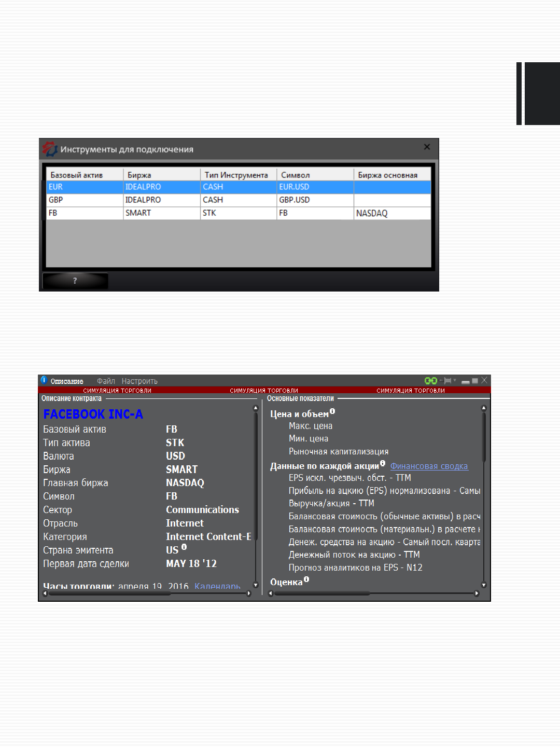
Task: Click info icon next to Данные по каждой акции
Action: (x=383, y=463)
